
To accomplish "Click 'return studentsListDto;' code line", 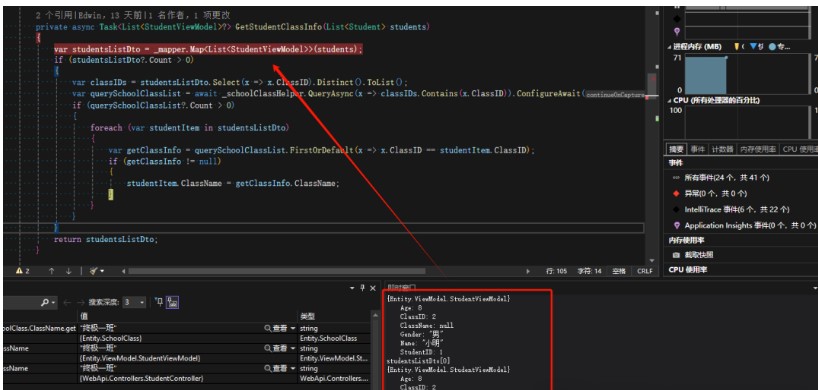I will [x=105, y=239].
